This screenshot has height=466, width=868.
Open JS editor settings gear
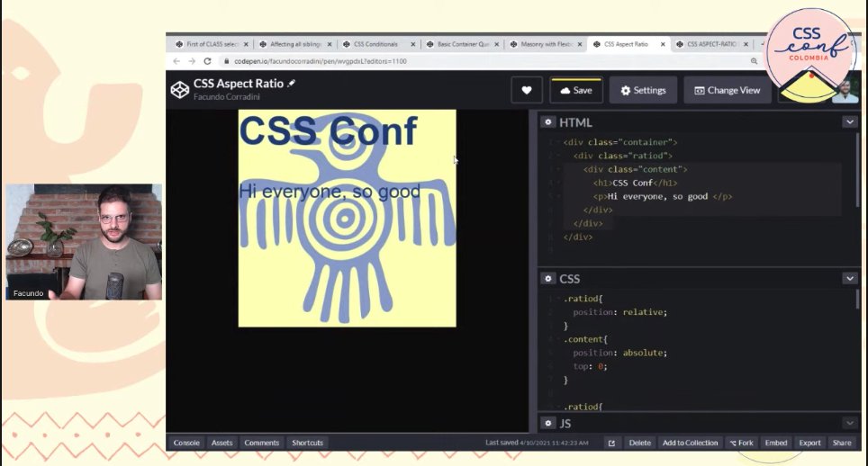tap(548, 423)
